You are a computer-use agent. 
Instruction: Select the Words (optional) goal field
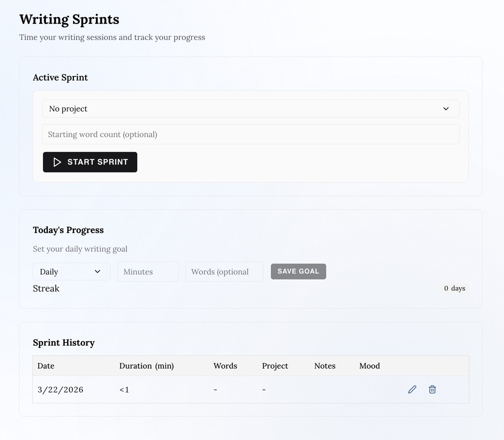[x=224, y=271]
